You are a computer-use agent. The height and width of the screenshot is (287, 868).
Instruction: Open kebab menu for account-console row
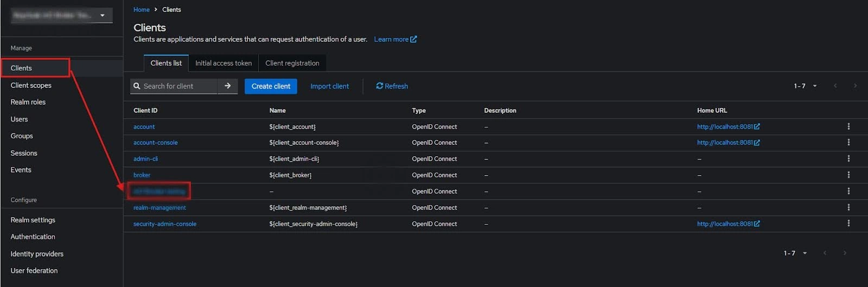click(x=848, y=142)
